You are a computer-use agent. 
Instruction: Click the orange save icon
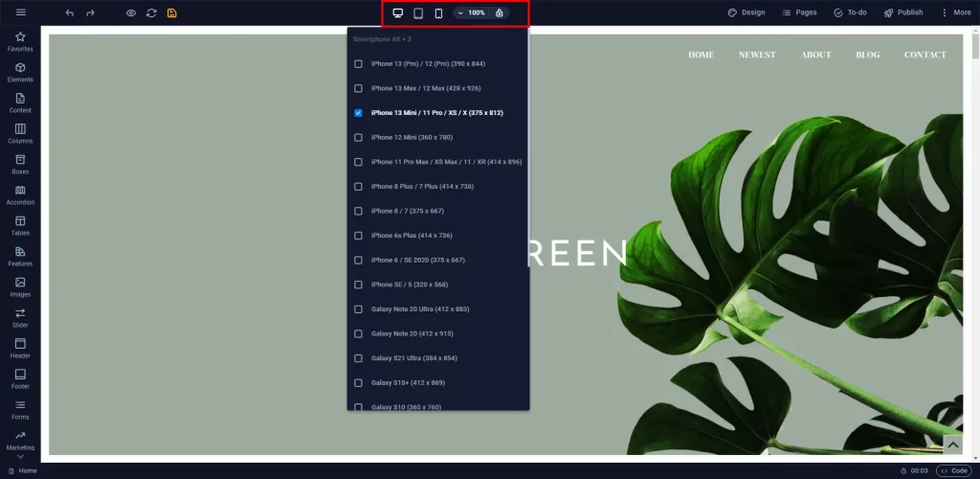point(172,13)
